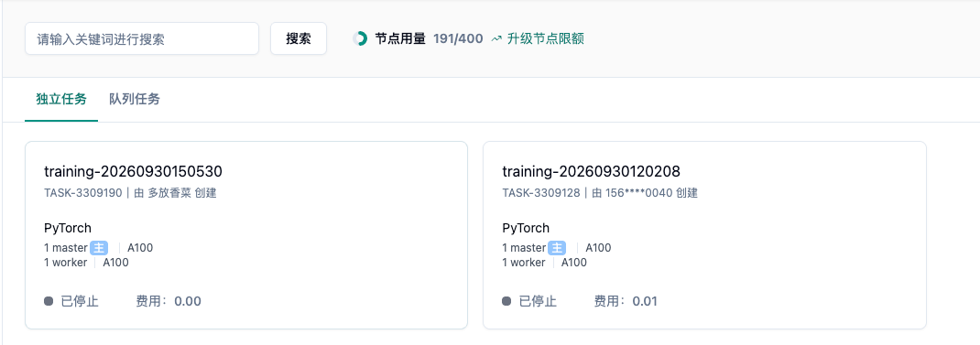Viewport: 980px width, 345px height.
Task: Click the 费用 0.00 cost on first card
Action: [x=169, y=301]
